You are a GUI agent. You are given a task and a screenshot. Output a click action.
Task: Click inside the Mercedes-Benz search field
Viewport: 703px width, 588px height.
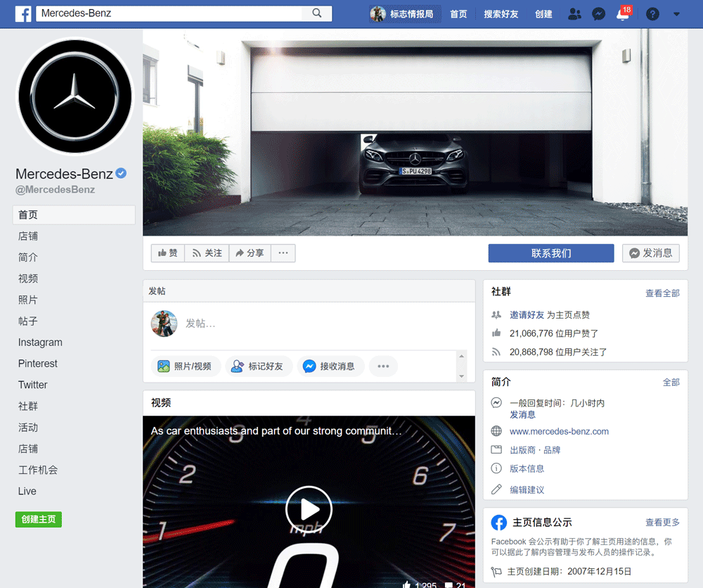point(170,13)
